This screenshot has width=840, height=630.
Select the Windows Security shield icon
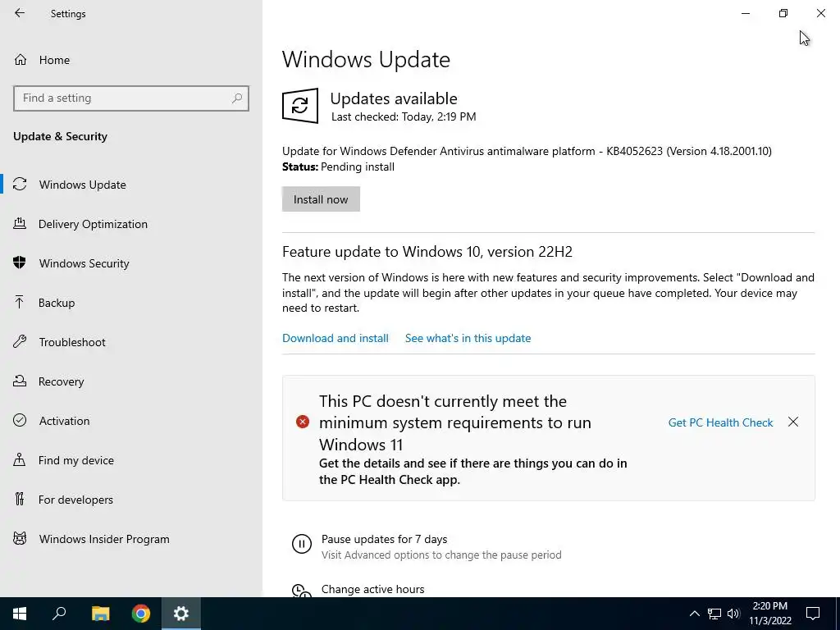(x=20, y=262)
